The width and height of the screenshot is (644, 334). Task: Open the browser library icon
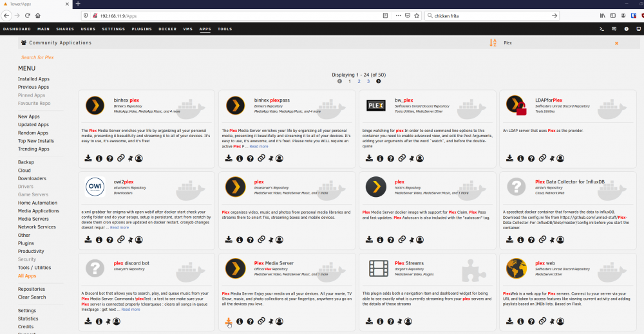coord(603,15)
